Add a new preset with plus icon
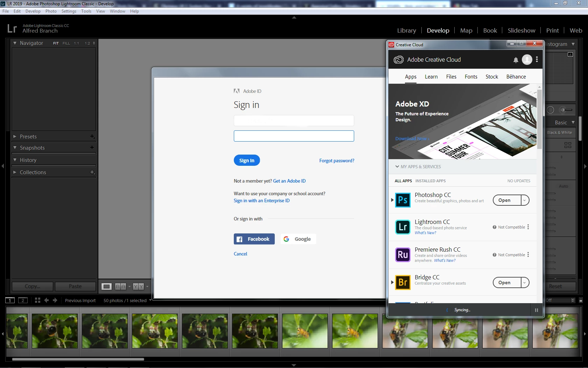588x368 pixels. [92, 137]
